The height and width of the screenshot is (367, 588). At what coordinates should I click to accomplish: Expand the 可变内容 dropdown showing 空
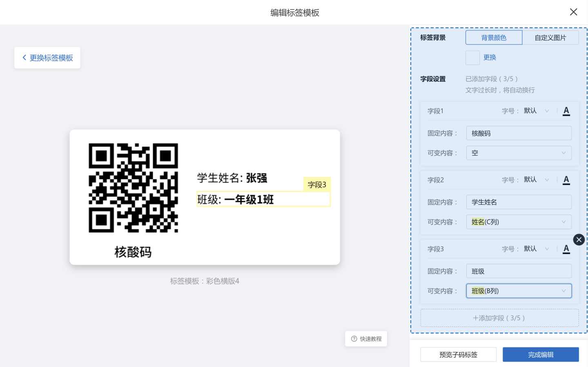click(x=519, y=153)
